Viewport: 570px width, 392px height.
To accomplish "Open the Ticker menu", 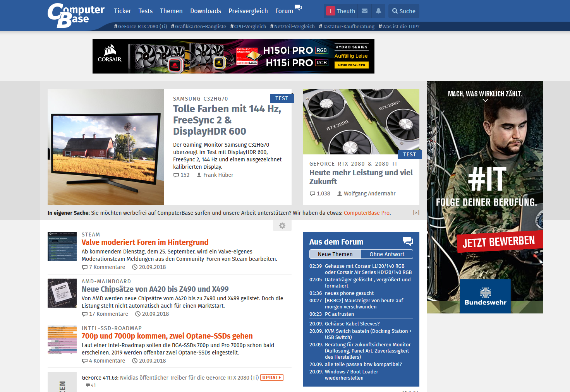I will [x=122, y=11].
